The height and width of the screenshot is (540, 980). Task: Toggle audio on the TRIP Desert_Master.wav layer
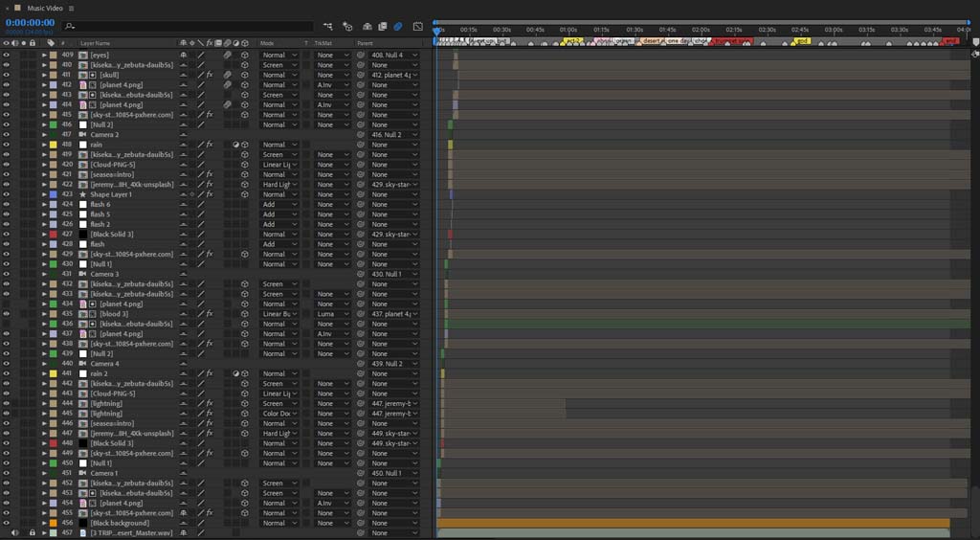[x=15, y=533]
